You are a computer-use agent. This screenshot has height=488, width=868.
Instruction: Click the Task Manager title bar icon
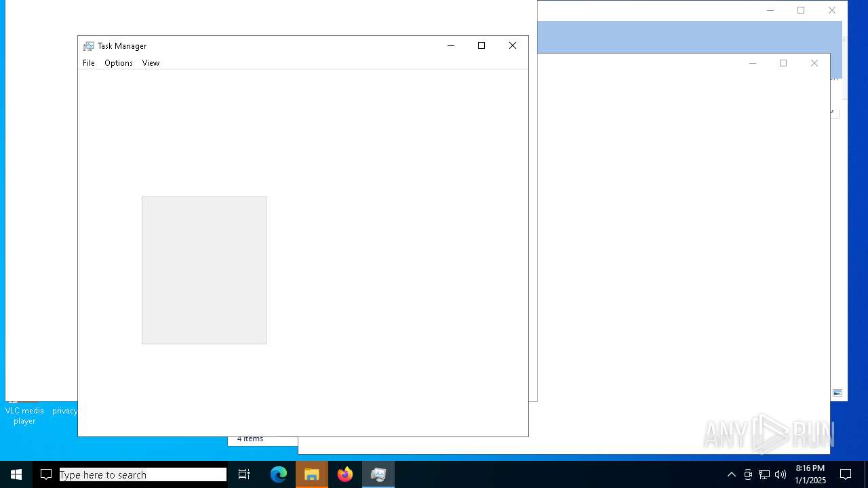pyautogui.click(x=88, y=46)
